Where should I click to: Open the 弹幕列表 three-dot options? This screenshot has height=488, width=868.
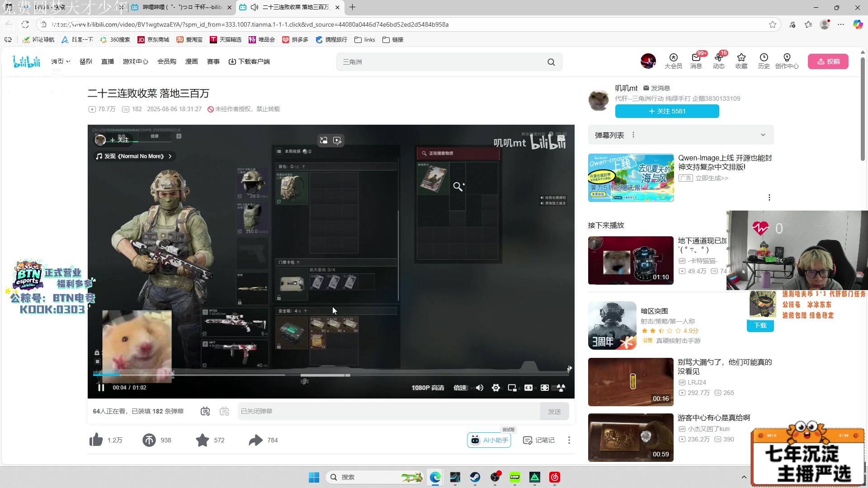(x=633, y=135)
